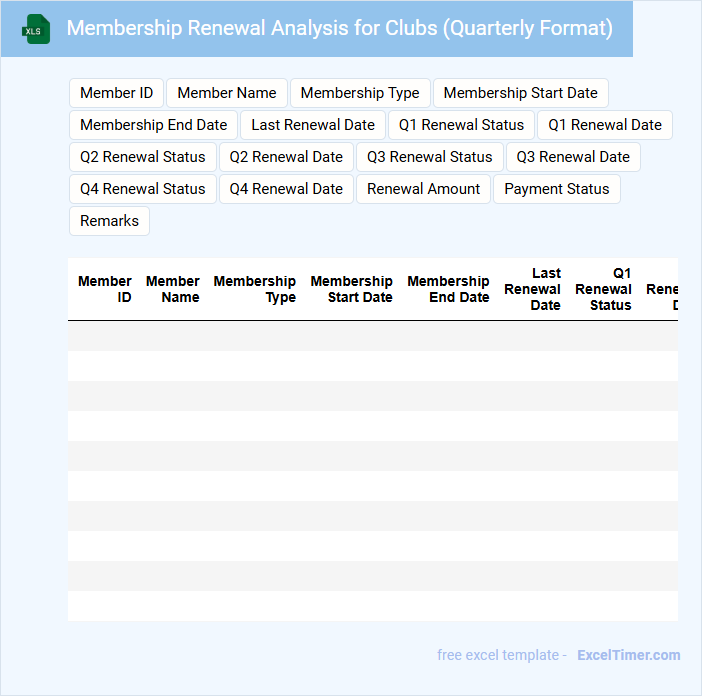Image resolution: width=702 pixels, height=696 pixels.
Task: Click the Membership Type tag
Action: click(x=360, y=93)
